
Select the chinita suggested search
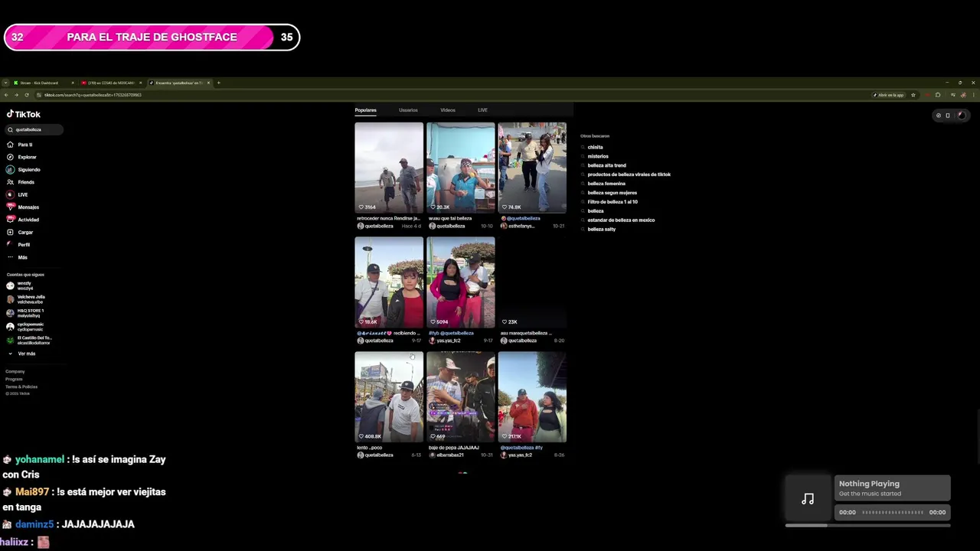point(595,147)
